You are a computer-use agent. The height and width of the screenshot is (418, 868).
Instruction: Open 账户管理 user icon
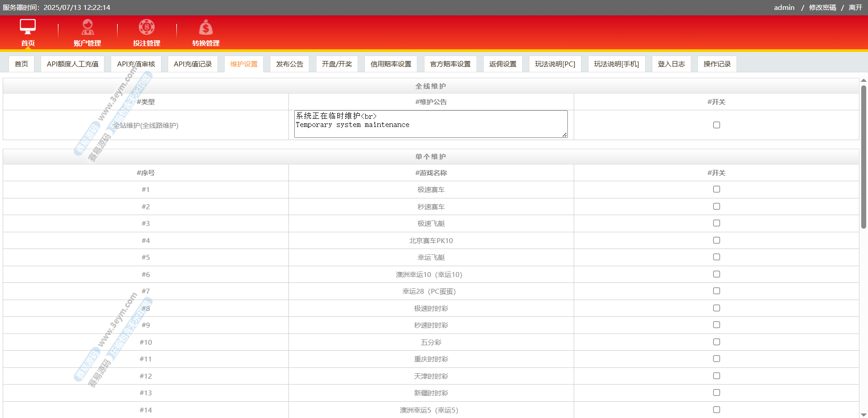(x=87, y=27)
